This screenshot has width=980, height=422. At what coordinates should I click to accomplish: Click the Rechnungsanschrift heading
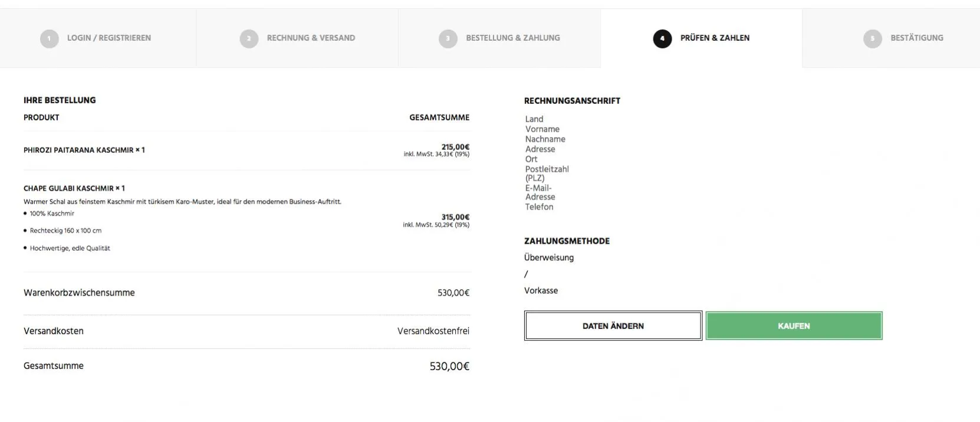[x=572, y=101]
